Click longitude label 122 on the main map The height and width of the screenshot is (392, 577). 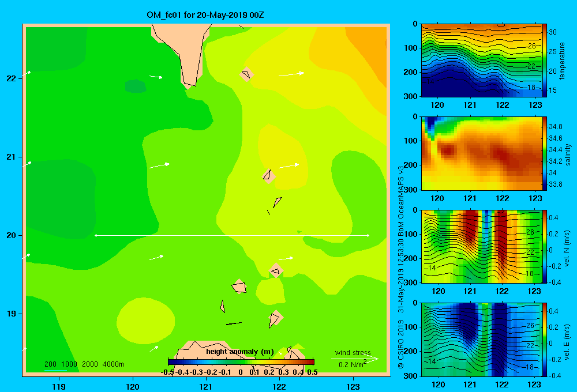pos(279,386)
